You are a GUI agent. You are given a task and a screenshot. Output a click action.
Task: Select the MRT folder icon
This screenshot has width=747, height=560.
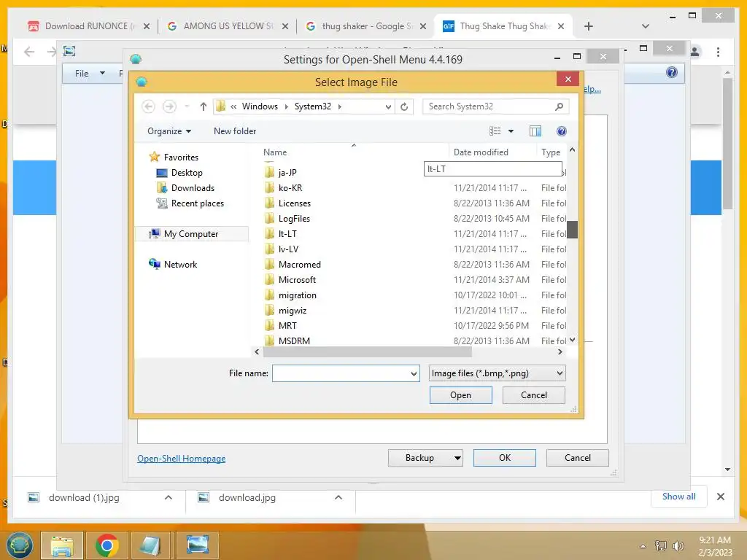[270, 325]
